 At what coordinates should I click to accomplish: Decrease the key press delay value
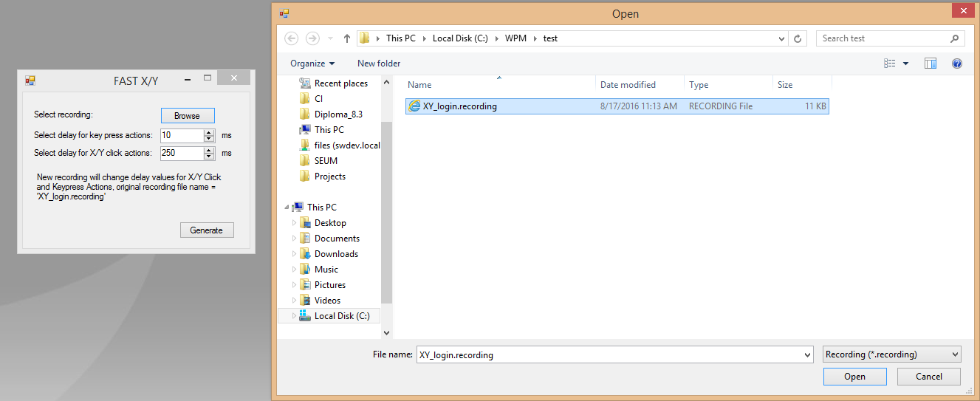(x=209, y=140)
